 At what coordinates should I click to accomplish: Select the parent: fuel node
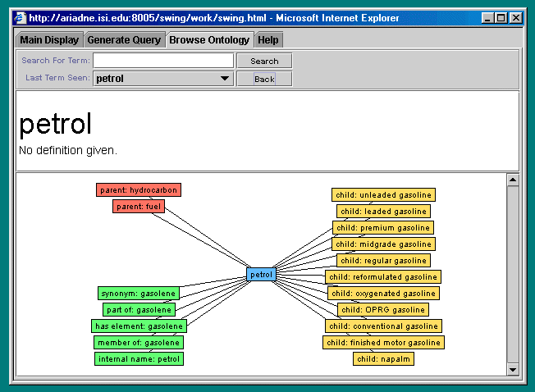pyautogui.click(x=138, y=207)
